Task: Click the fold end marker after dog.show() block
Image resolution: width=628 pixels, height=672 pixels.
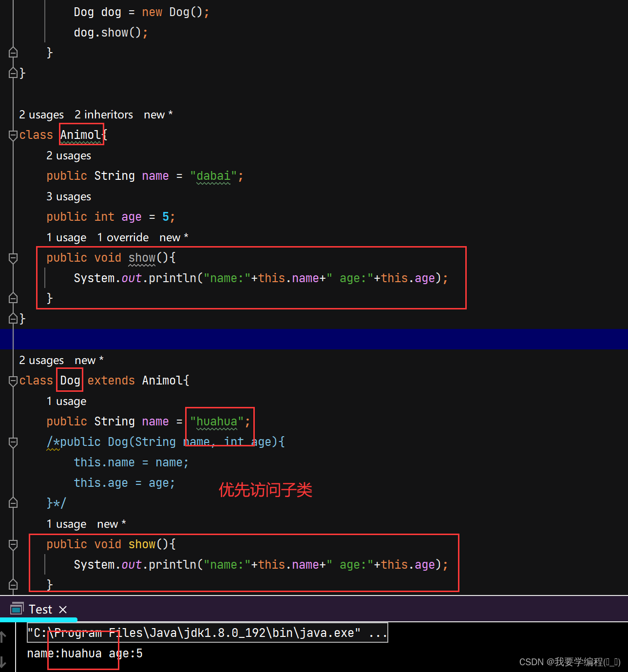Action: pyautogui.click(x=13, y=53)
